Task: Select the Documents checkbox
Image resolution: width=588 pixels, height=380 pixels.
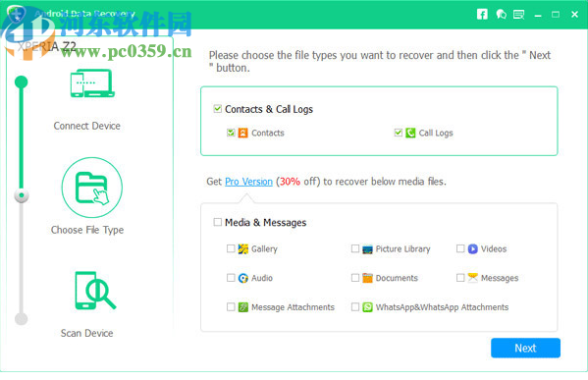Action: pos(355,278)
